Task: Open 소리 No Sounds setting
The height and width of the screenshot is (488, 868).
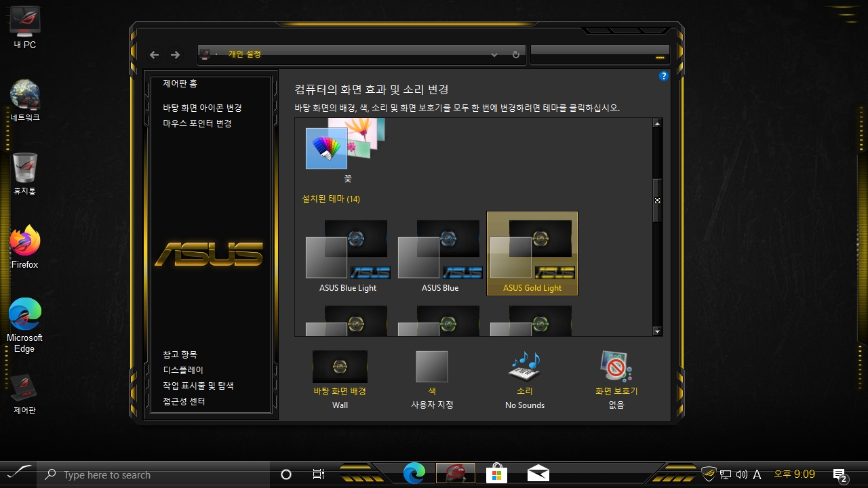Action: tap(525, 380)
